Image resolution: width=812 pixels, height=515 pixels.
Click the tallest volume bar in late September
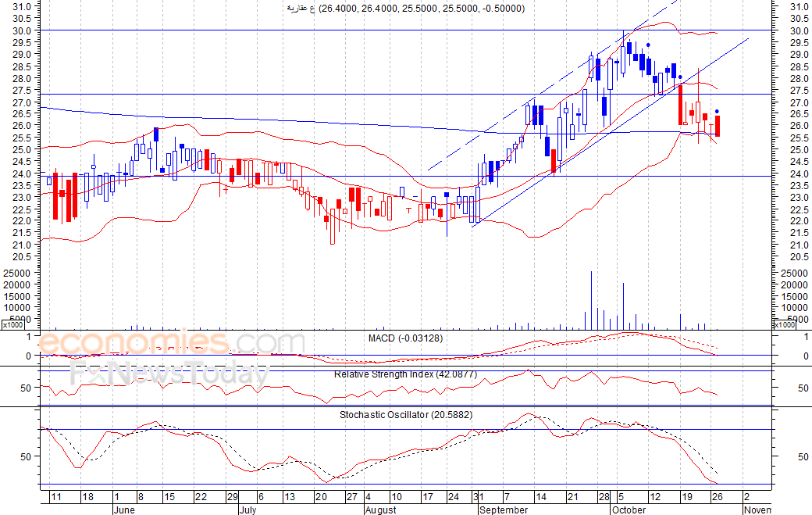(x=591, y=300)
